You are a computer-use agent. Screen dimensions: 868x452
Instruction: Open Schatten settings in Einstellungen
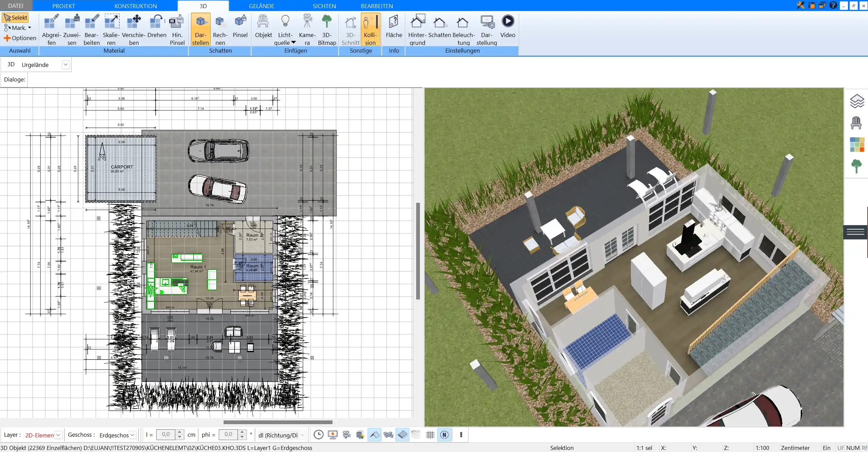click(440, 26)
